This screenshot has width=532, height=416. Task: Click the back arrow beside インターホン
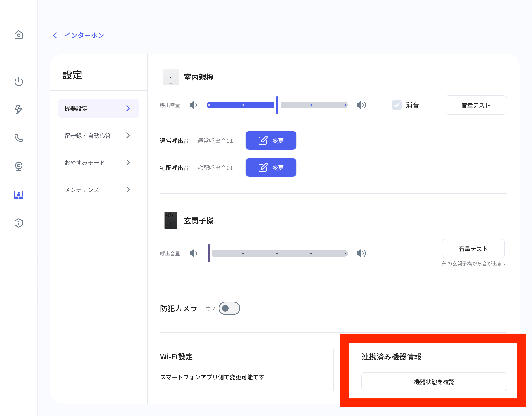(55, 35)
